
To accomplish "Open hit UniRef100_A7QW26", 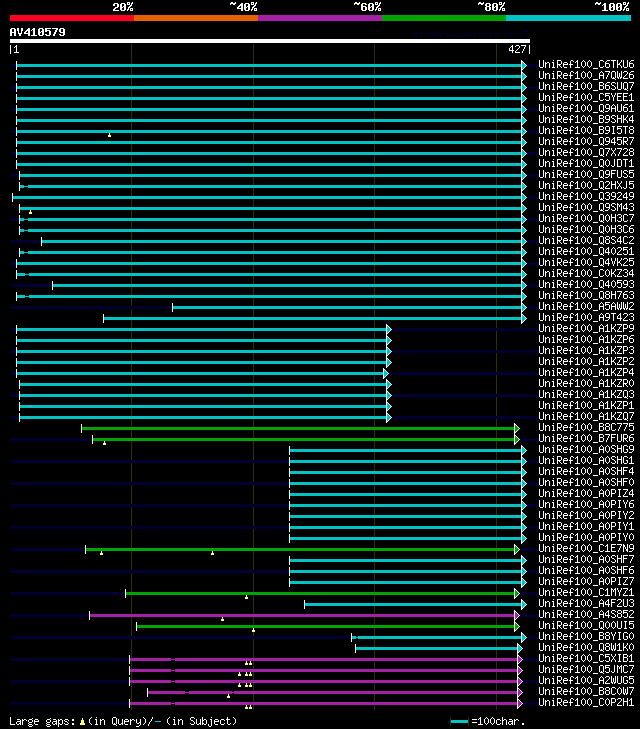I will point(586,75).
